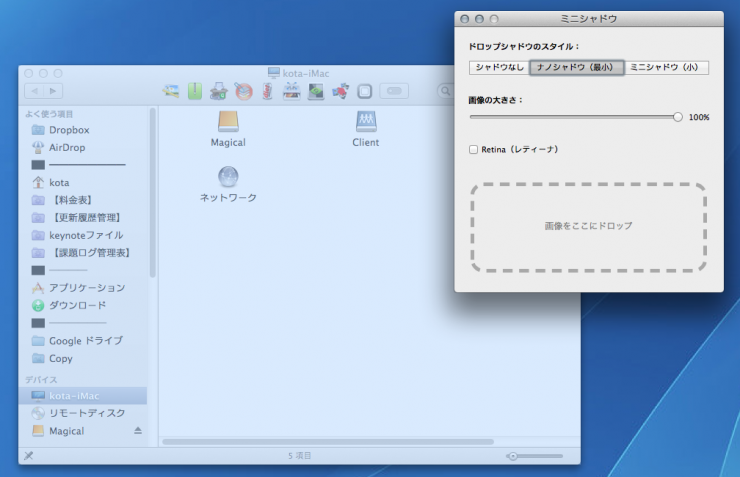Go back in Finder window
The height and width of the screenshot is (477, 740).
pyautogui.click(x=34, y=91)
